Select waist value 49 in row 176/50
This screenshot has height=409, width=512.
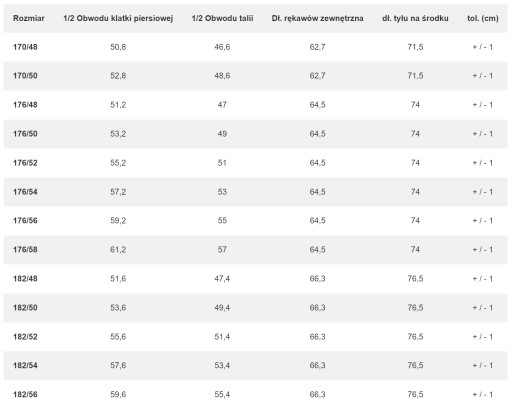(x=222, y=134)
